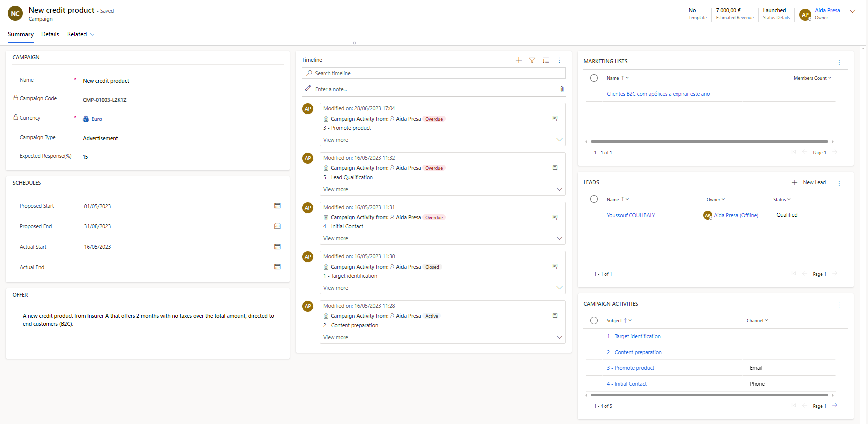Open the Youssouf COULIBALY lead link
Viewport: 868px width, 424px height.
click(x=631, y=215)
